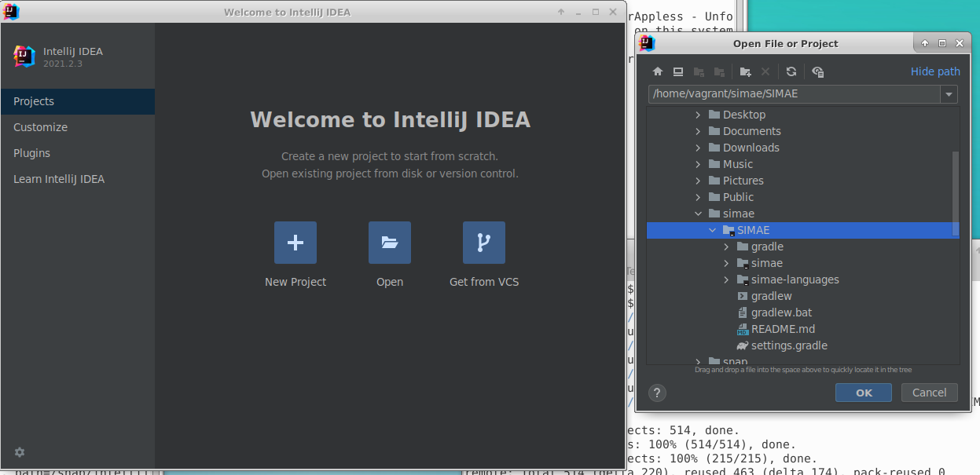Click the path input field
This screenshot has height=475, width=980.
(x=795, y=94)
